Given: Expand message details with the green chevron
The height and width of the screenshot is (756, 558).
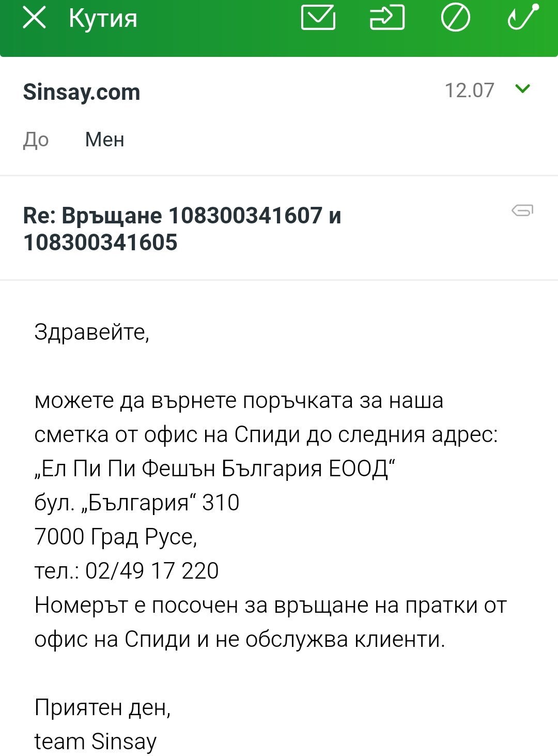Looking at the screenshot, I should (x=523, y=89).
